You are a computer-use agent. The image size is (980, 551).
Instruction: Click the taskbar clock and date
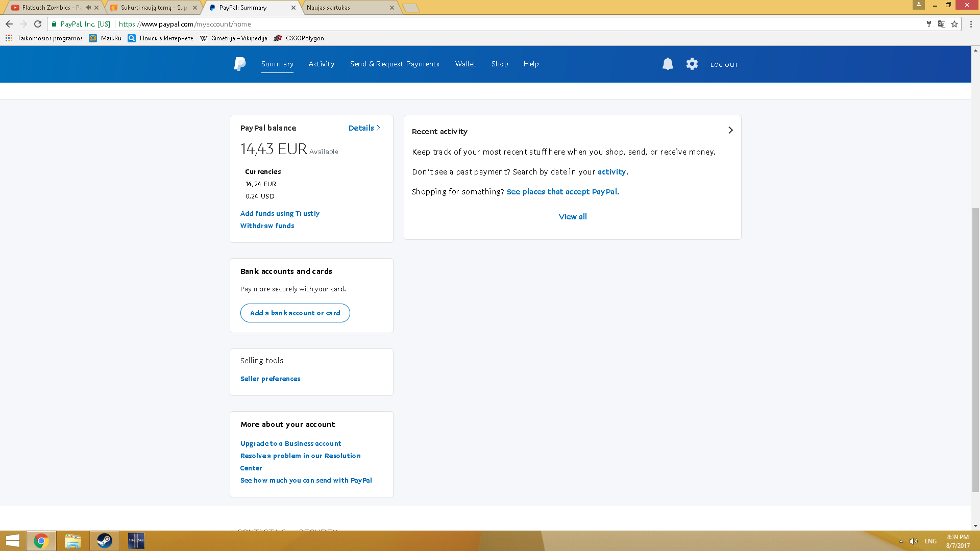(958, 541)
